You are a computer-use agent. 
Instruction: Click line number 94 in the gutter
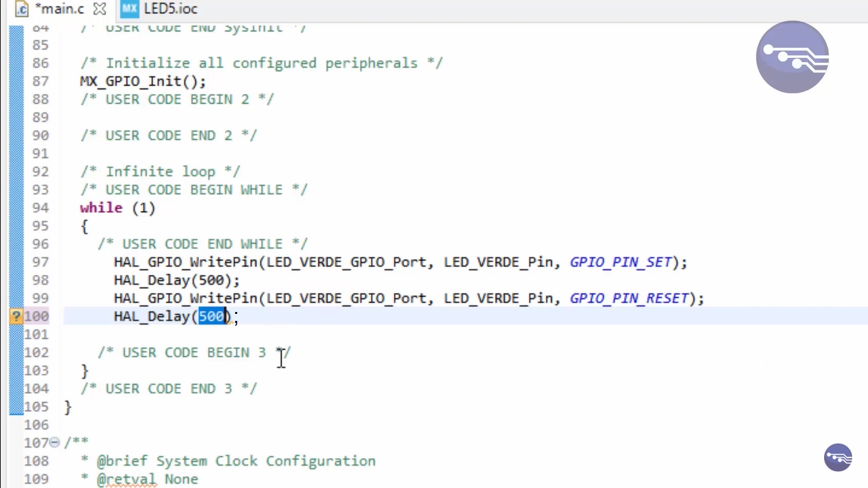click(40, 208)
